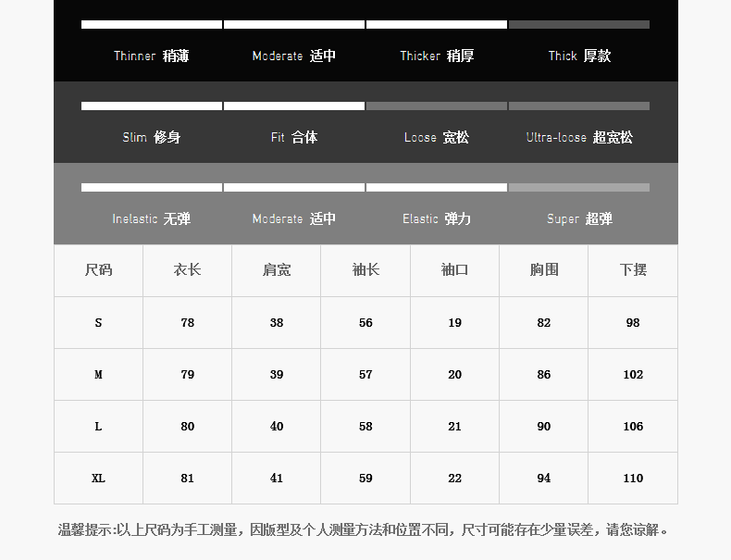Click the XL size row label
Image resolution: width=731 pixels, height=560 pixels.
coord(98,479)
